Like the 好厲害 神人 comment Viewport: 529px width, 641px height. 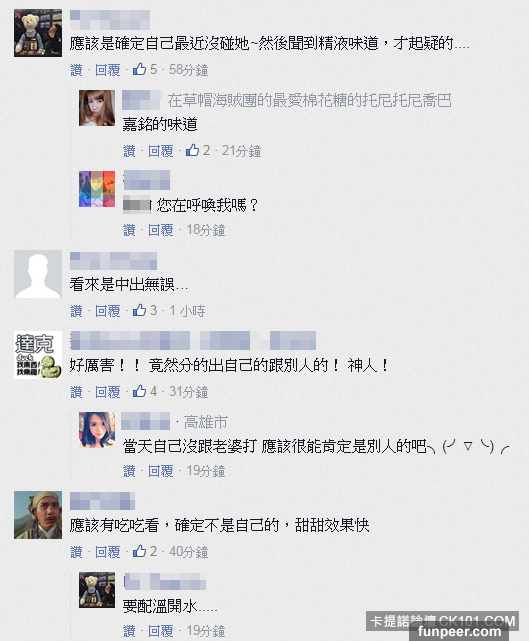tap(76, 392)
